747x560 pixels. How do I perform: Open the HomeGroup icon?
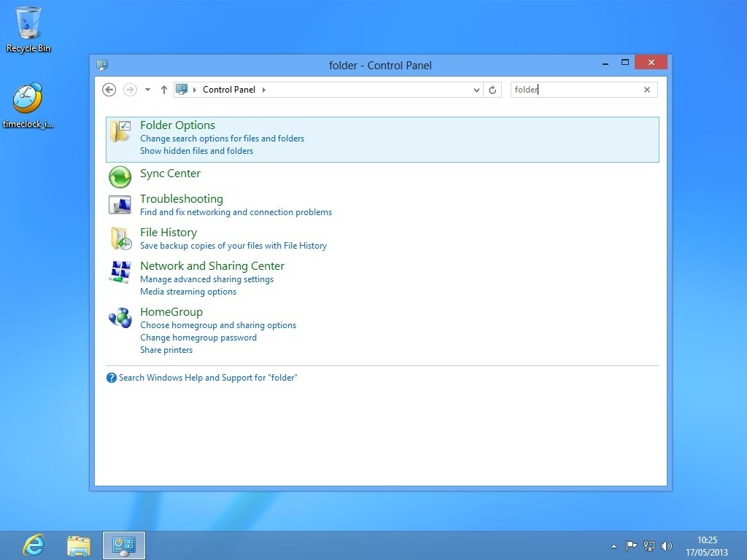(x=120, y=318)
